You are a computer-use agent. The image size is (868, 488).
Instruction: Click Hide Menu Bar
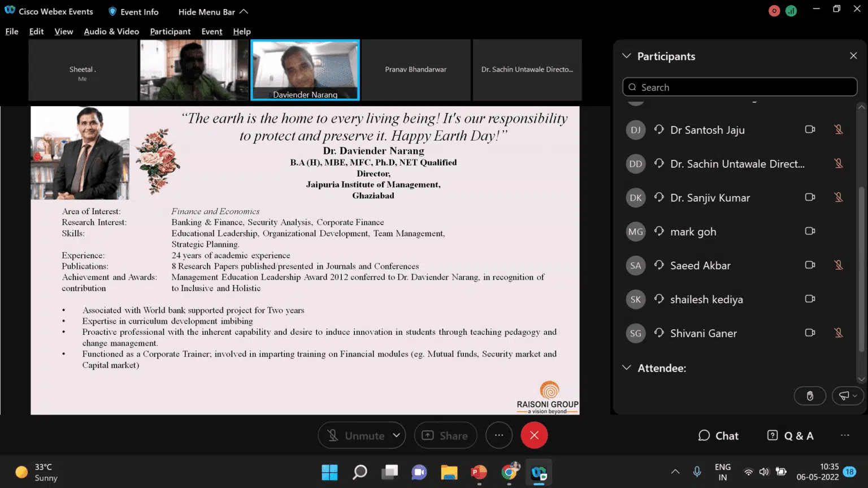coord(212,12)
